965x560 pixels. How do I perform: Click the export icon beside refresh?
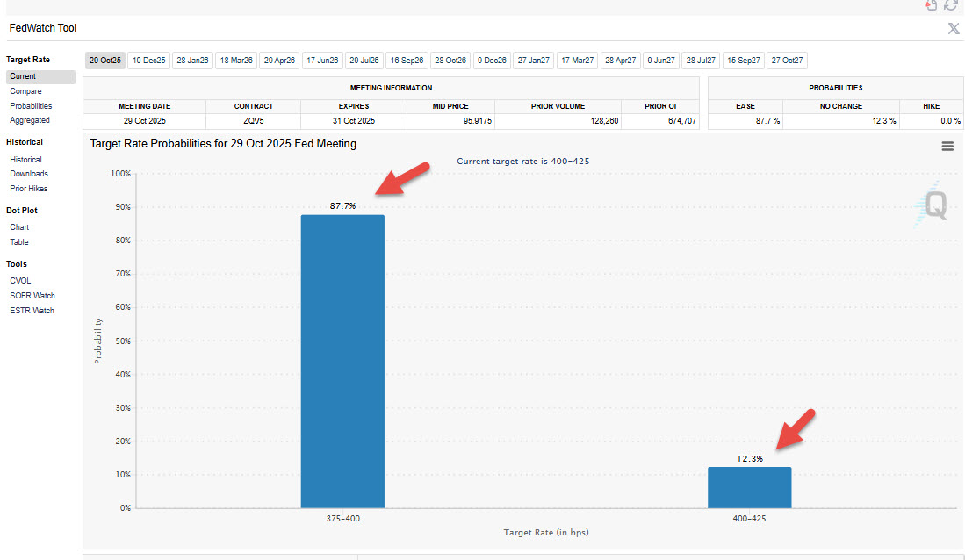(933, 4)
